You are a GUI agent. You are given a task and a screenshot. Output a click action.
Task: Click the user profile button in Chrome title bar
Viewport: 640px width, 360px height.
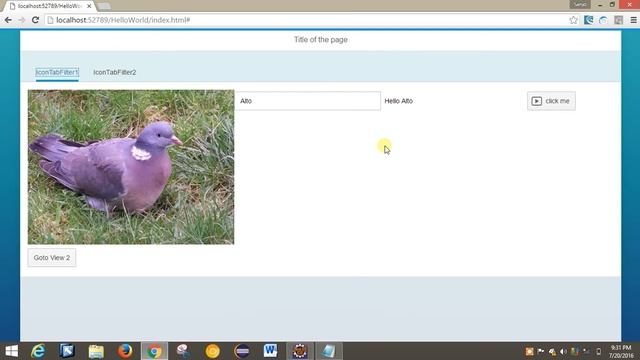(580, 4)
